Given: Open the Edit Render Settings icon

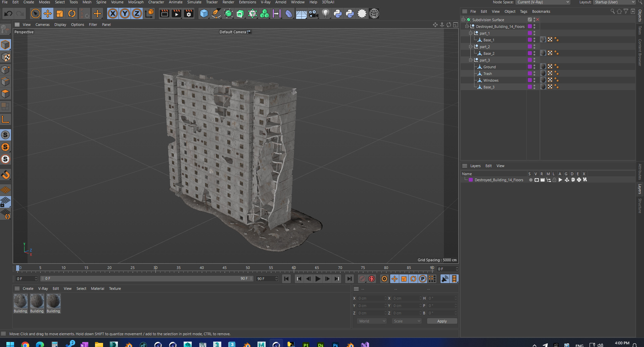Looking at the screenshot, I should click(x=189, y=14).
